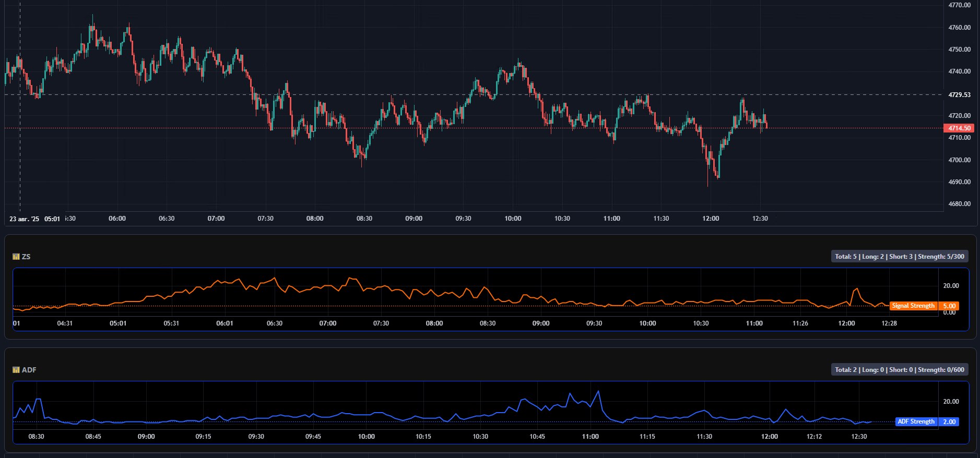The height and width of the screenshot is (458, 980).
Task: Click the blue 2.00 value tag
Action: coord(949,421)
